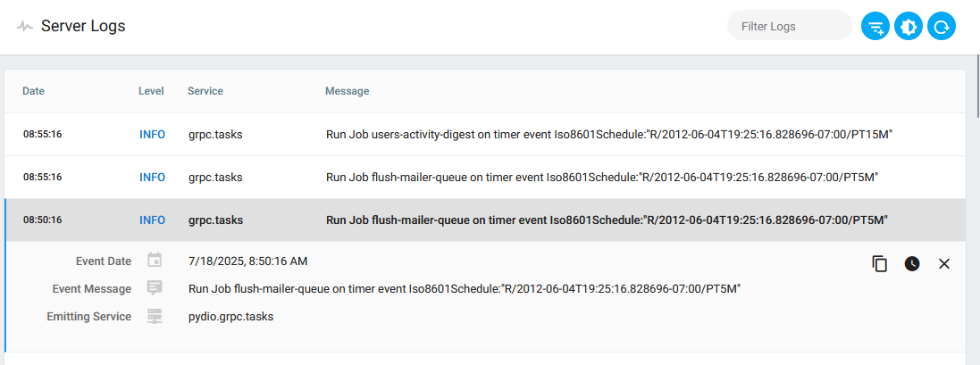The height and width of the screenshot is (365, 980).
Task: Click the calendar icon beside Event Date
Action: click(x=155, y=261)
